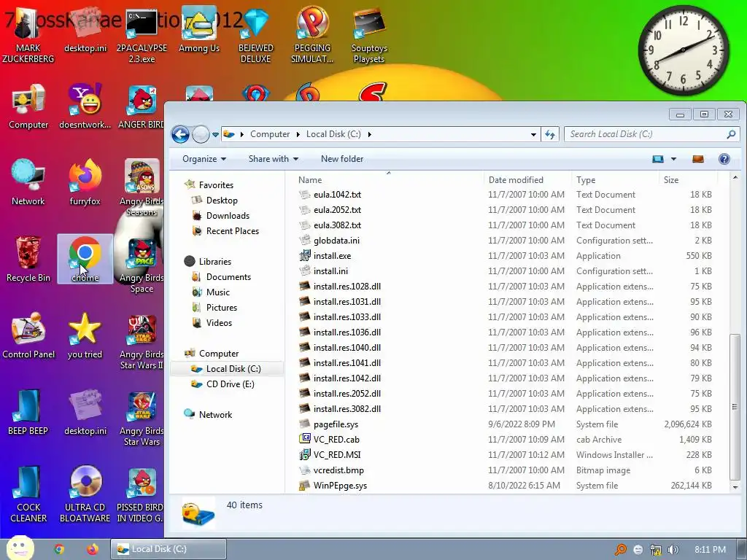This screenshot has width=747, height=560.
Task: Select CD Drive (E:) in navigation pane
Action: (230, 384)
